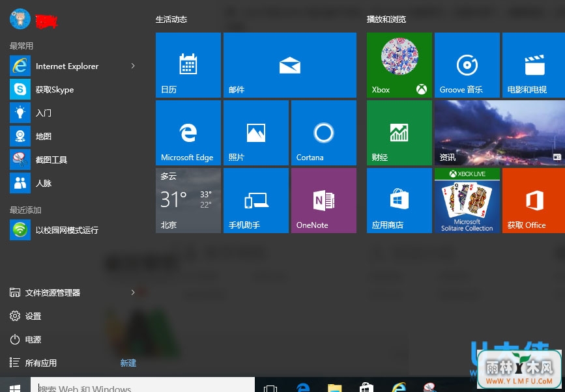This screenshot has width=565, height=392.
Task: Open the 应用商店 store tile
Action: [399, 201]
